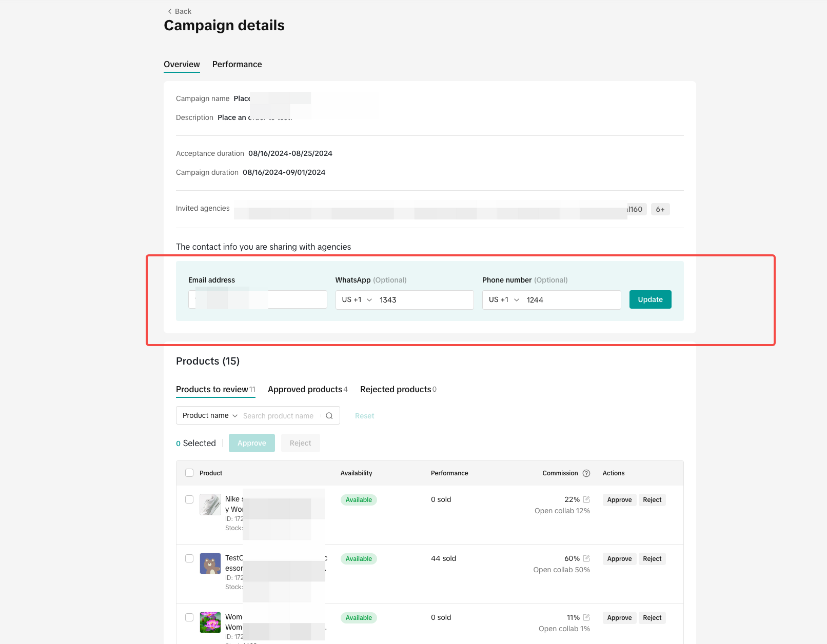Edit the 22% commission pencil icon
Screen dimensions: 827x644
click(586, 499)
